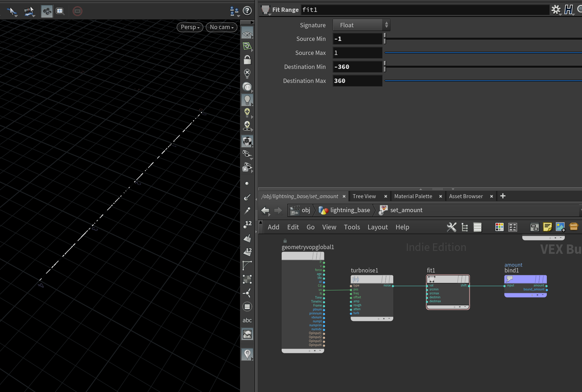Toggle the material checker cube display
The height and width of the screenshot is (392, 582).
point(247,142)
